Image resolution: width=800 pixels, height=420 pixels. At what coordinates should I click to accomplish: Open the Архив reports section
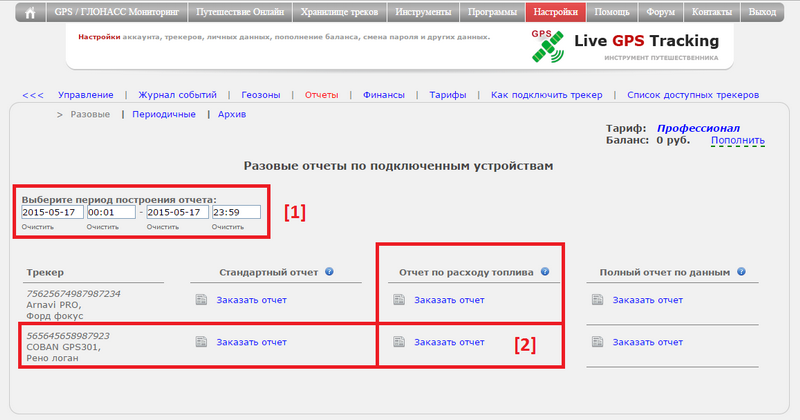tap(231, 114)
